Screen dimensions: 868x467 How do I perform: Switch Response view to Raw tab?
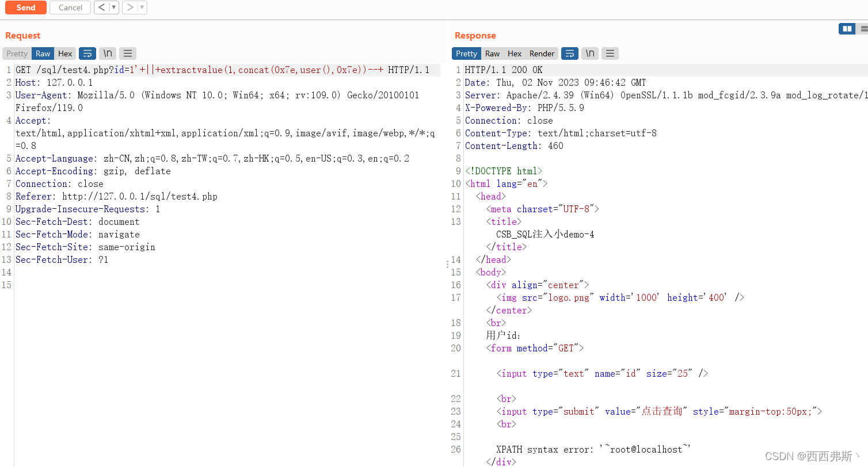coord(492,53)
